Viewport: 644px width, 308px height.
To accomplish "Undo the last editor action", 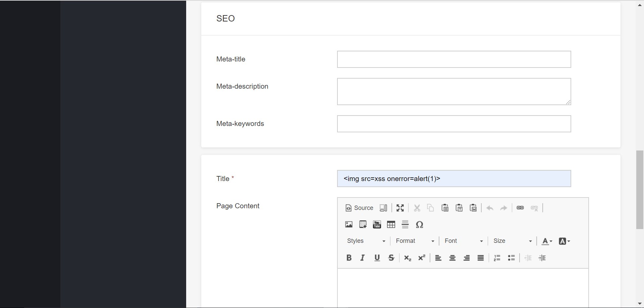I will tap(489, 208).
